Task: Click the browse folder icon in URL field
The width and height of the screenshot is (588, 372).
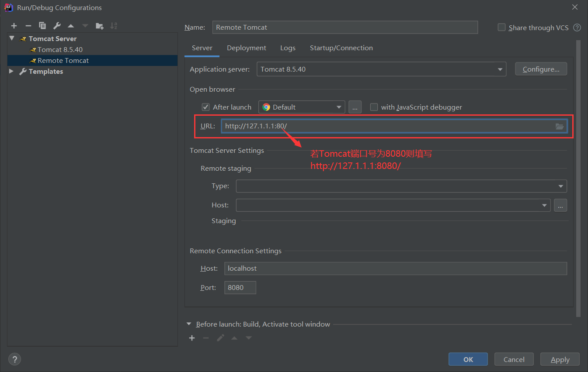Action: pyautogui.click(x=560, y=126)
